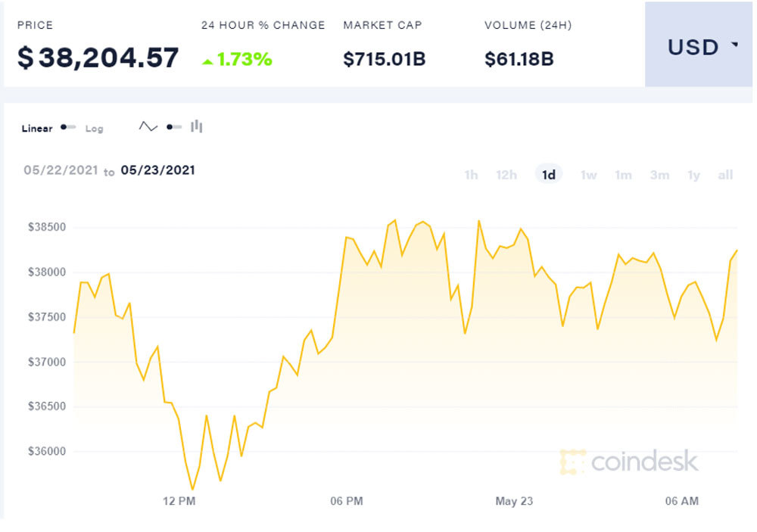757x532 pixels.
Task: Toggle the line/candlestick chart type switch
Action: click(174, 126)
